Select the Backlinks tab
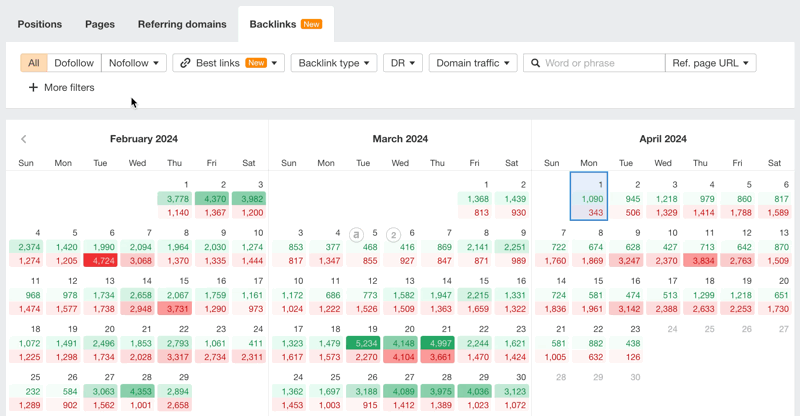The width and height of the screenshot is (800, 416). tap(286, 24)
